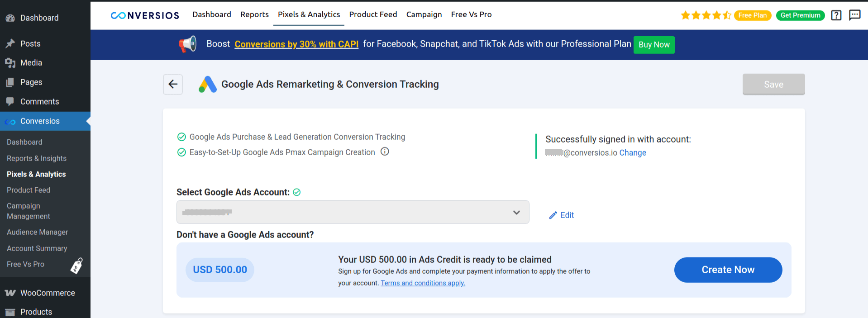Switch to Reports tab in top navigation

tap(254, 14)
